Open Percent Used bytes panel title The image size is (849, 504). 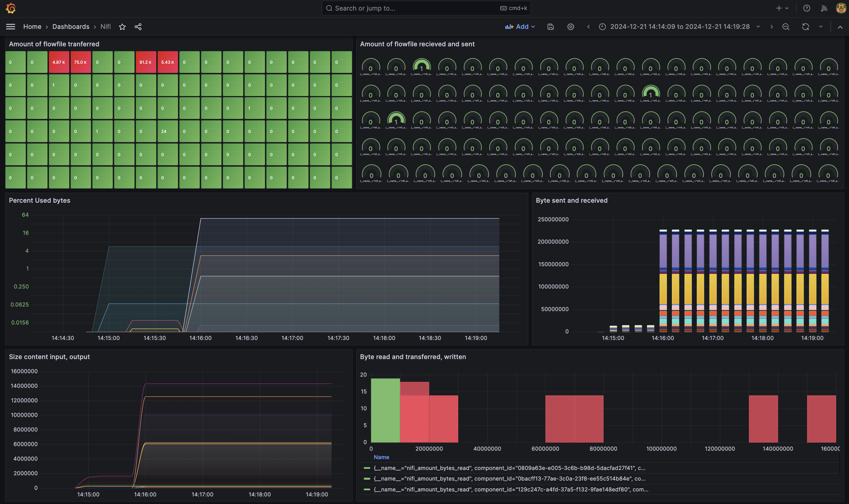pyautogui.click(x=39, y=200)
